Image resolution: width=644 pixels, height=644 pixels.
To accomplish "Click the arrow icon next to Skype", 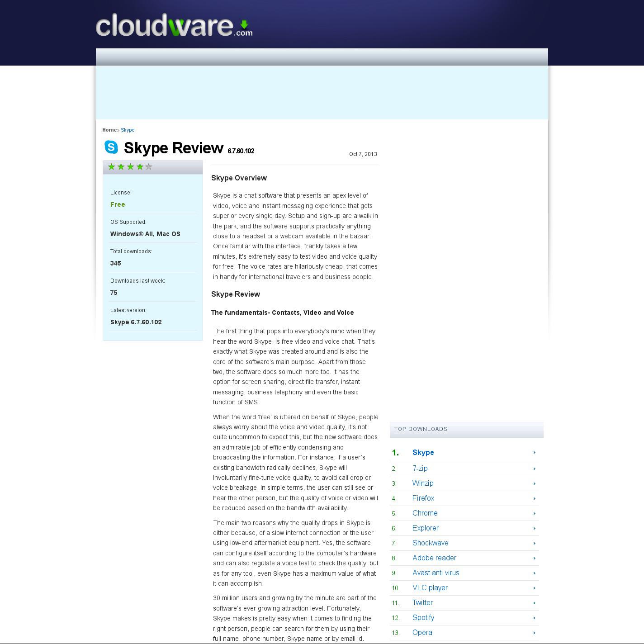I will coord(534,453).
